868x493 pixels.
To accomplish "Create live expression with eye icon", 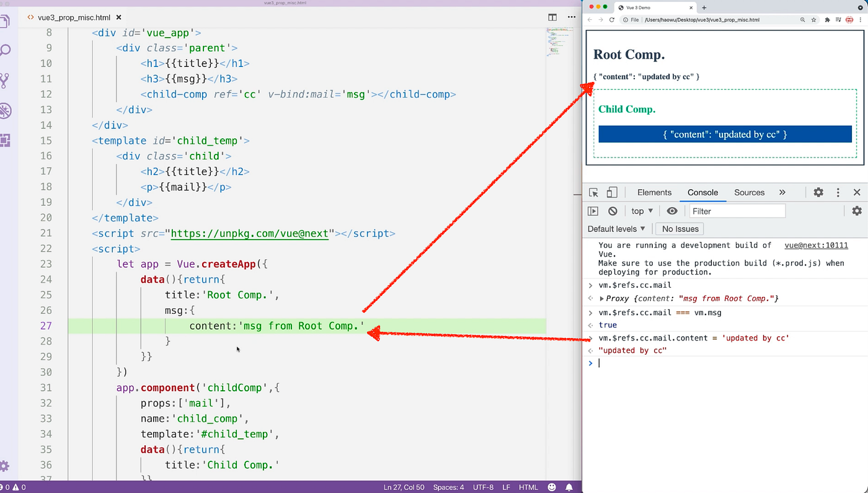I will click(x=671, y=211).
